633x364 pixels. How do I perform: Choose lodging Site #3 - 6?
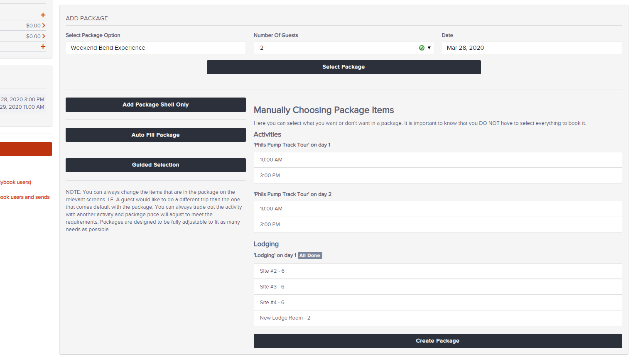coord(438,287)
